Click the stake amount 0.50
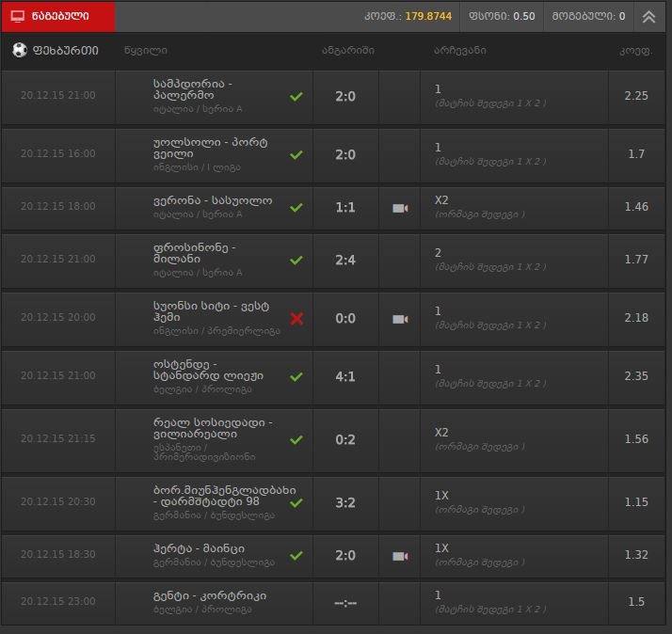Viewport: 672px width, 634px height. pyautogui.click(x=523, y=16)
